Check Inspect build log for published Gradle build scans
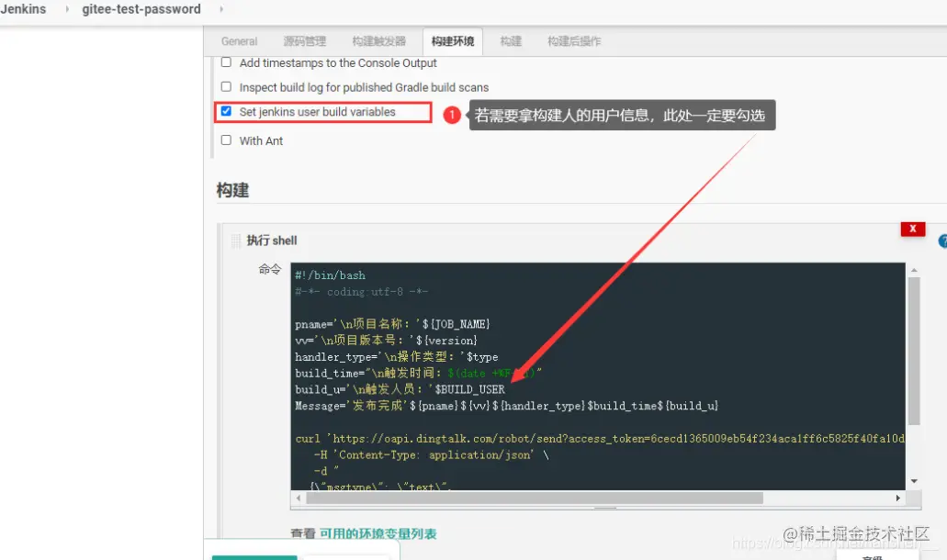The height and width of the screenshot is (560, 947). pyautogui.click(x=226, y=86)
